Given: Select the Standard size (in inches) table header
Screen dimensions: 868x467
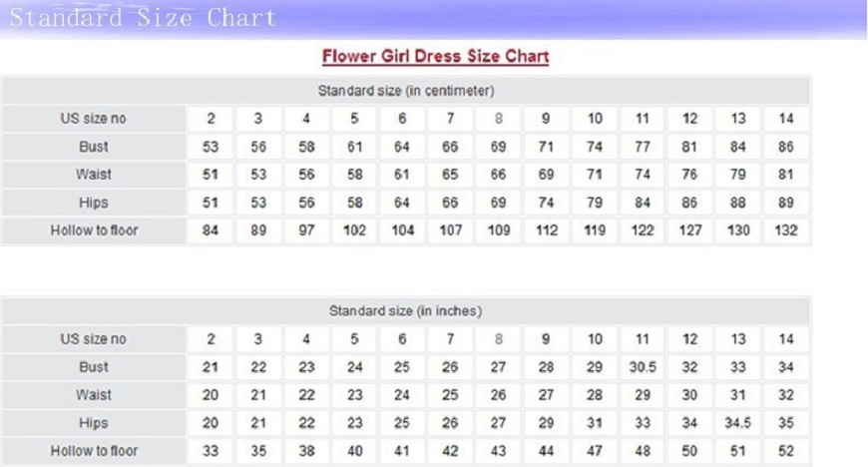Looking at the screenshot, I should pyautogui.click(x=406, y=311).
